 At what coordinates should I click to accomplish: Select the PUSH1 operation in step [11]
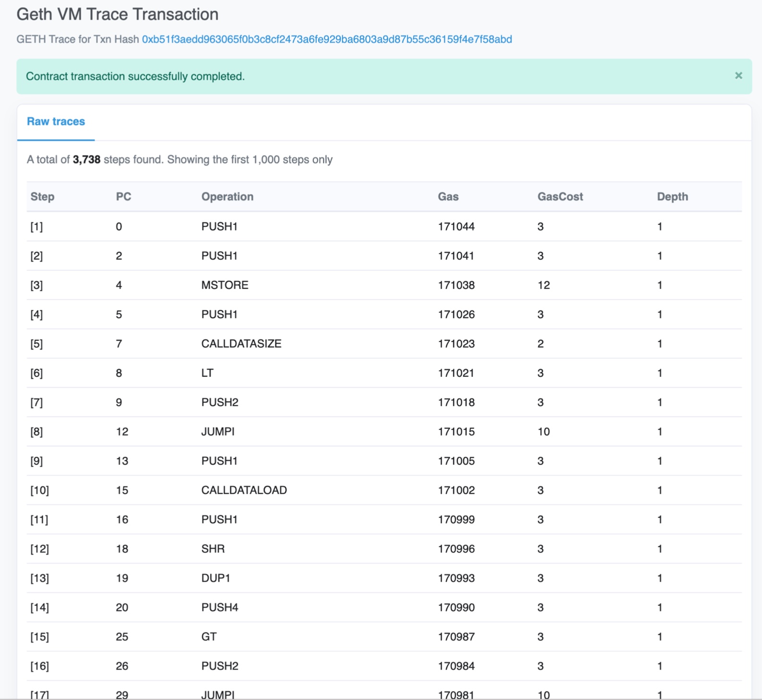click(x=219, y=519)
